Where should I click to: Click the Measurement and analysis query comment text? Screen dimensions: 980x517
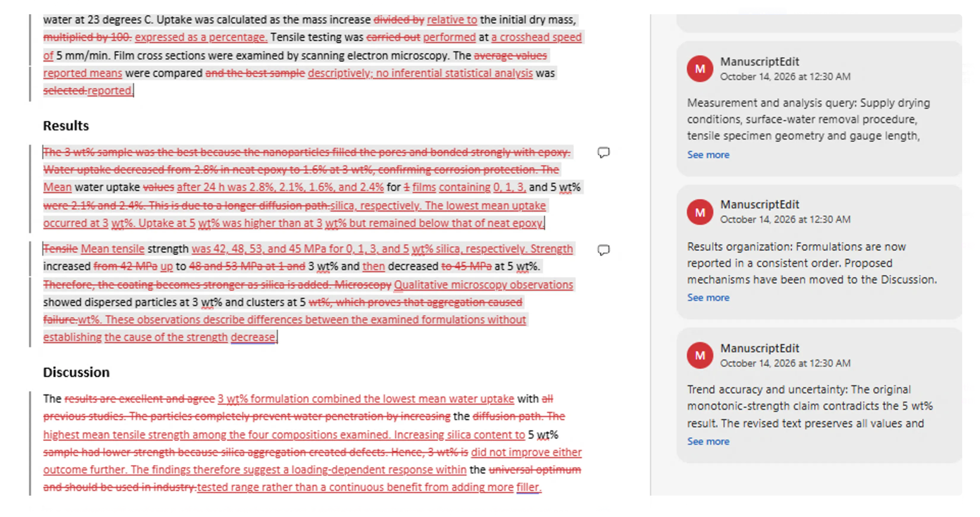808,119
